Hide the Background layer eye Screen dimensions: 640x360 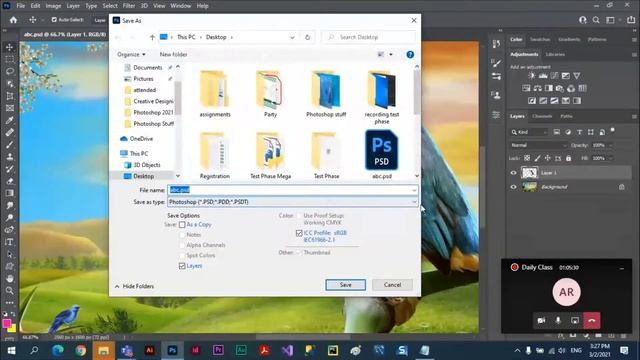(x=513, y=187)
